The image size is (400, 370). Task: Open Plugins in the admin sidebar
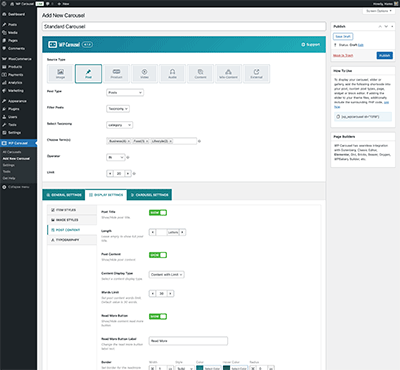pyautogui.click(x=14, y=109)
